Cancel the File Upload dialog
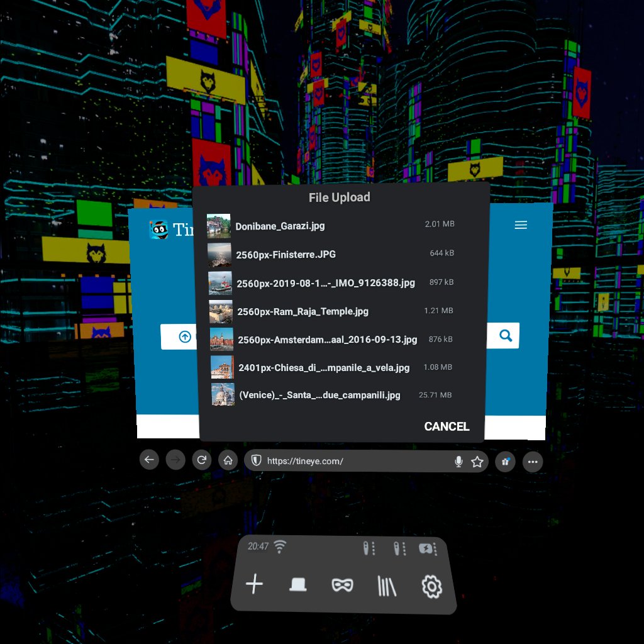The width and height of the screenshot is (644, 644). pos(447,426)
